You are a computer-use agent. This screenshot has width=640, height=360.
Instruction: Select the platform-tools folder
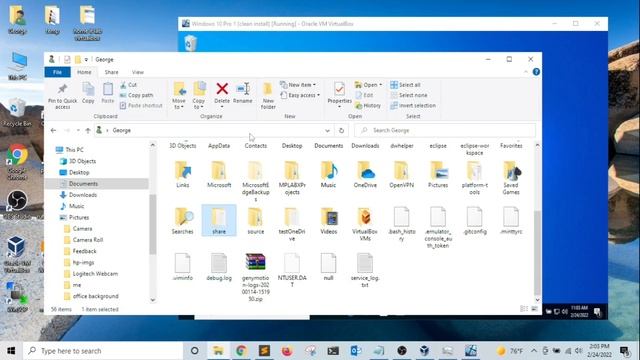pyautogui.click(x=474, y=178)
